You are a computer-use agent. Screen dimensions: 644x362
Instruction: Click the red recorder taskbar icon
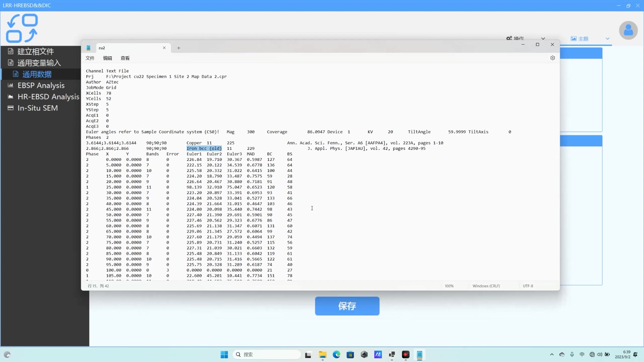tap(406, 355)
